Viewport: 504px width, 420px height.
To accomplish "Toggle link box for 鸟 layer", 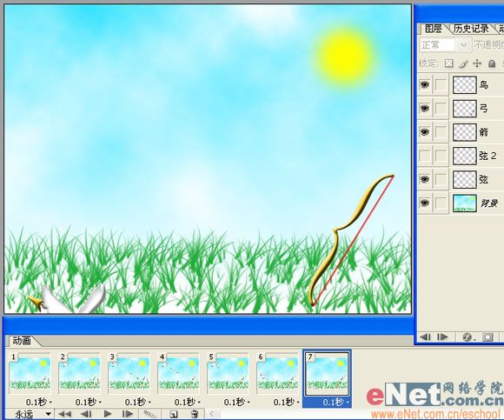I will [x=441, y=85].
